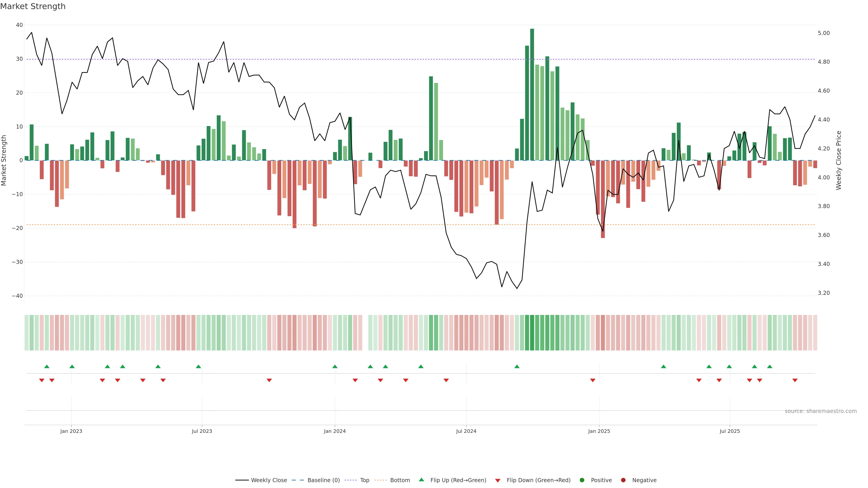
Task: Click the darkest green heatmap strip cell
Action: (532, 332)
